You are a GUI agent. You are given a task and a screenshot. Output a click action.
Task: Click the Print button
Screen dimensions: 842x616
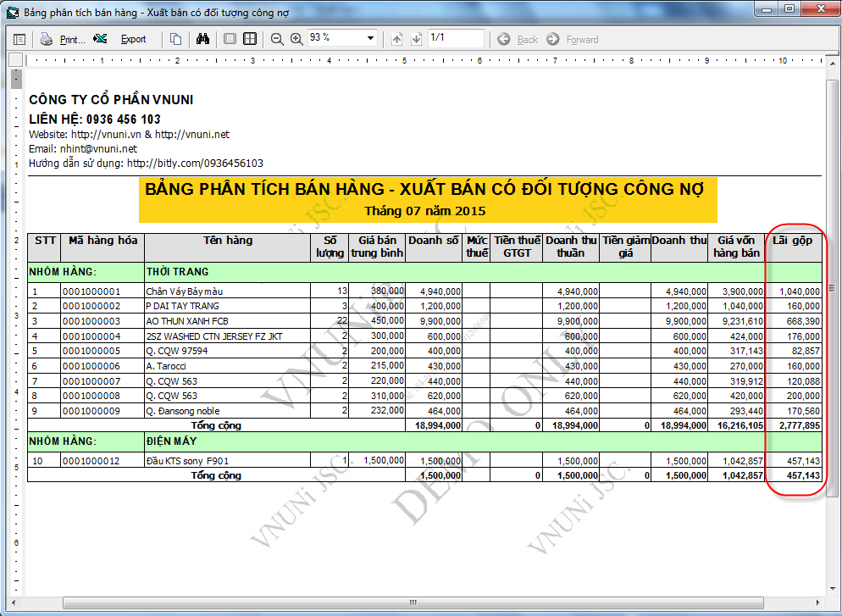[x=63, y=39]
